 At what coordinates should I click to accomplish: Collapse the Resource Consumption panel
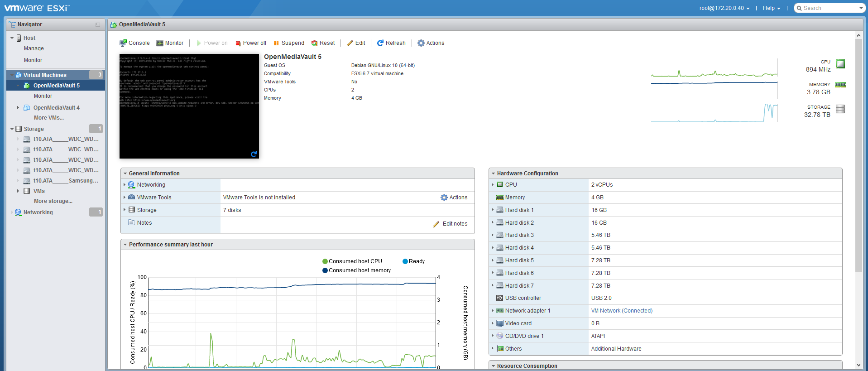pos(493,366)
